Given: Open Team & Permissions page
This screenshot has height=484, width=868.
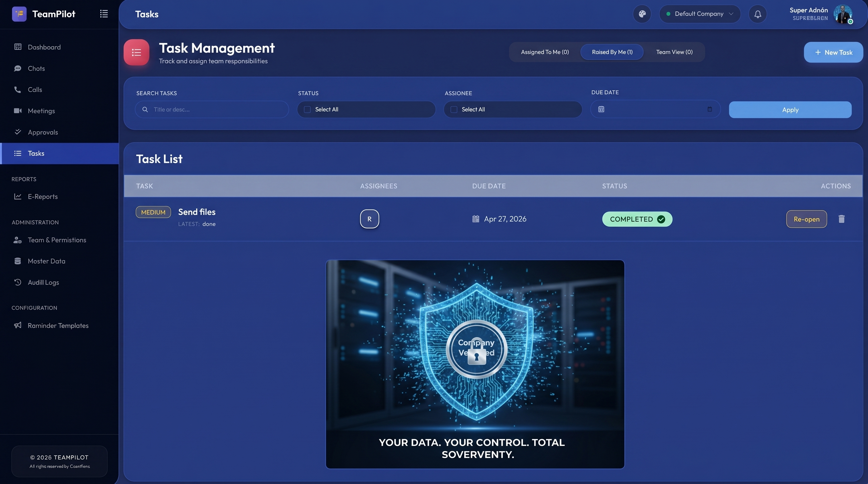Looking at the screenshot, I should [59, 240].
